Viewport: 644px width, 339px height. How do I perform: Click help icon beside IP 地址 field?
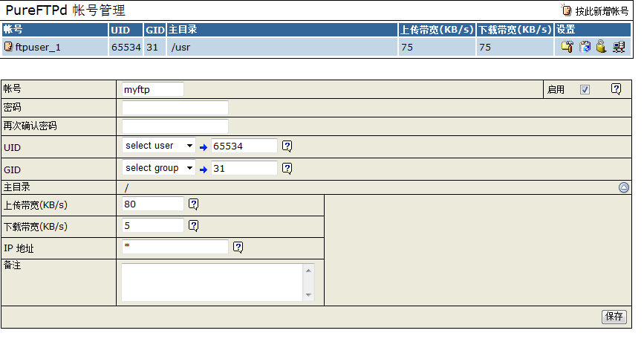[x=238, y=247]
